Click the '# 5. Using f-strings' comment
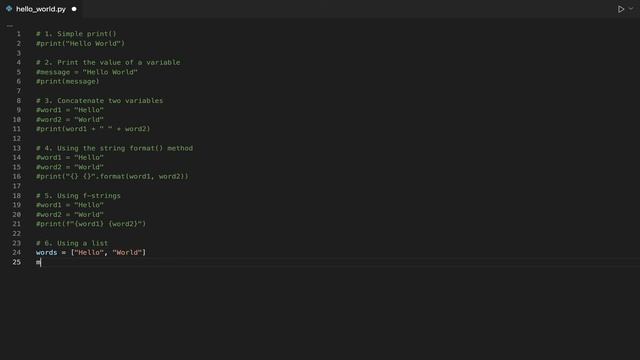 pyautogui.click(x=78, y=196)
